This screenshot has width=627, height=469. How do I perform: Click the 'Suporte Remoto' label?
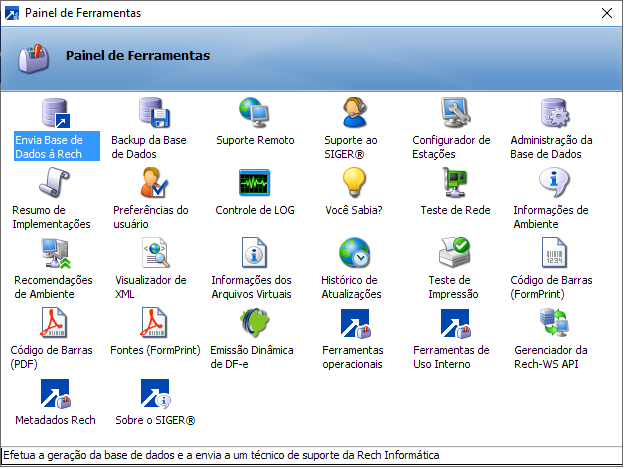[x=257, y=141]
